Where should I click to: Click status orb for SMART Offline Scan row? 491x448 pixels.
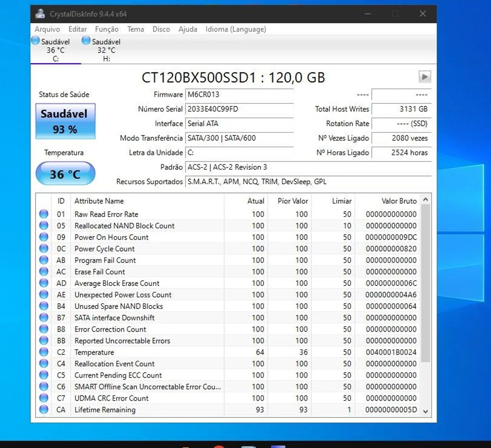[44, 387]
